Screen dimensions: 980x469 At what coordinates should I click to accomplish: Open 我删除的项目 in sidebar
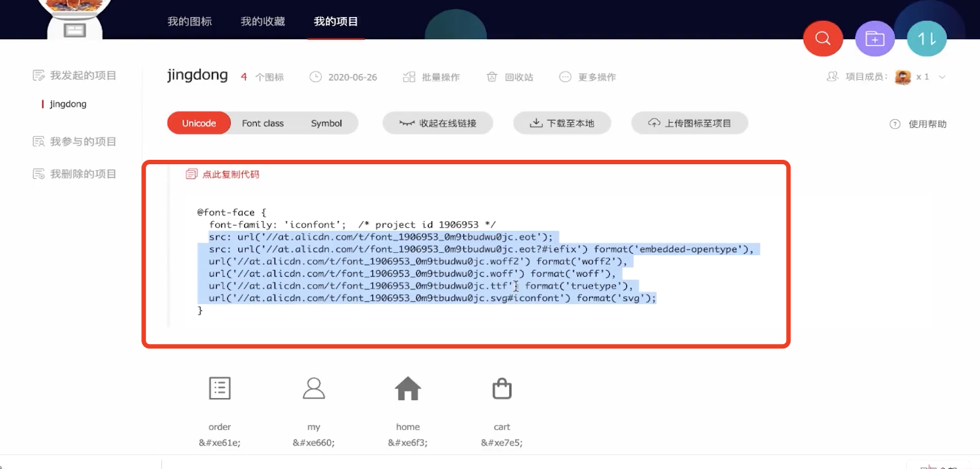84,174
